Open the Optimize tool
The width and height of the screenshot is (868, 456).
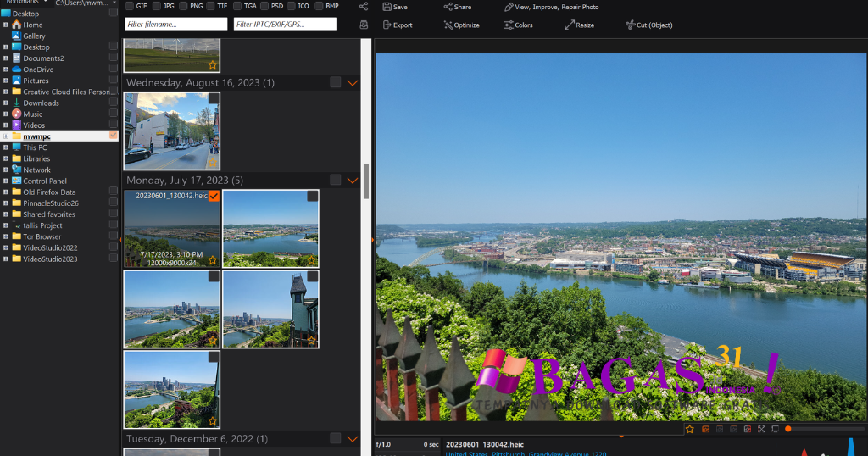(x=461, y=25)
